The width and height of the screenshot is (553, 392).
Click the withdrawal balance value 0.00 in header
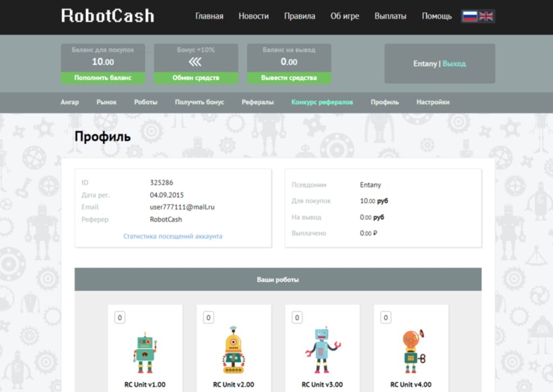tap(289, 62)
